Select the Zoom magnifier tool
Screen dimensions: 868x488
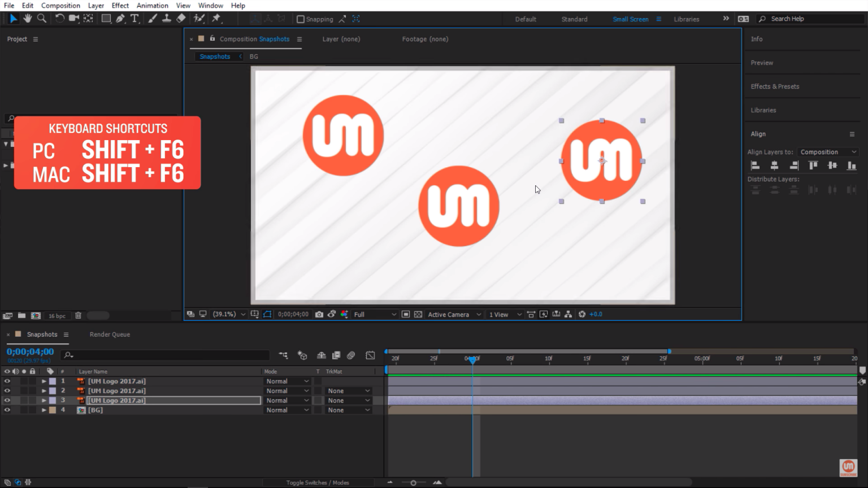tap(42, 19)
